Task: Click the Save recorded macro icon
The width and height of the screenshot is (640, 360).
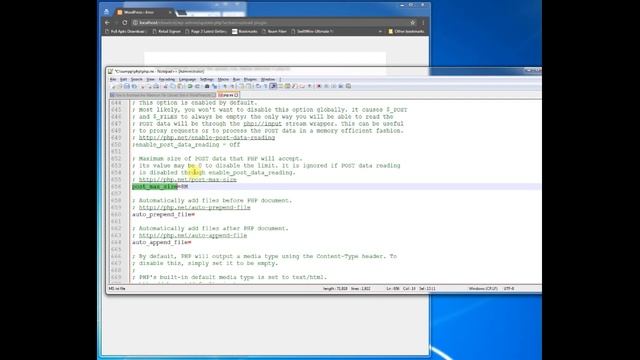Action: click(x=348, y=86)
